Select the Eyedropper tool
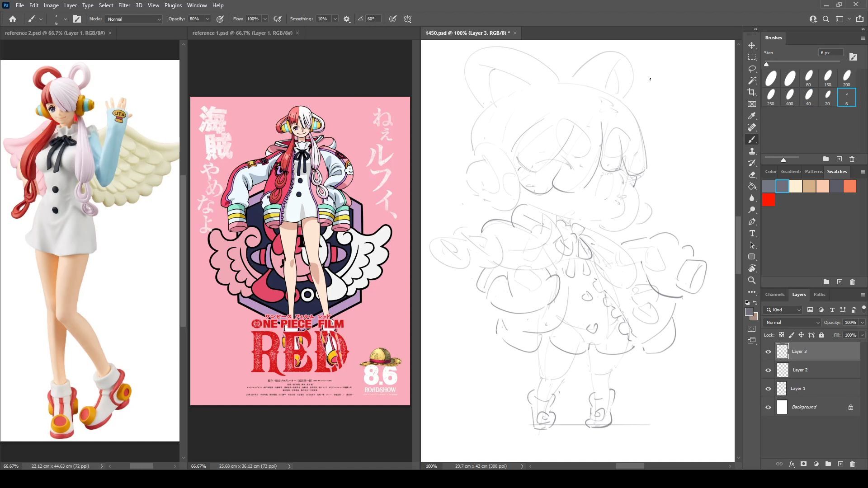The height and width of the screenshot is (488, 868). click(x=752, y=116)
